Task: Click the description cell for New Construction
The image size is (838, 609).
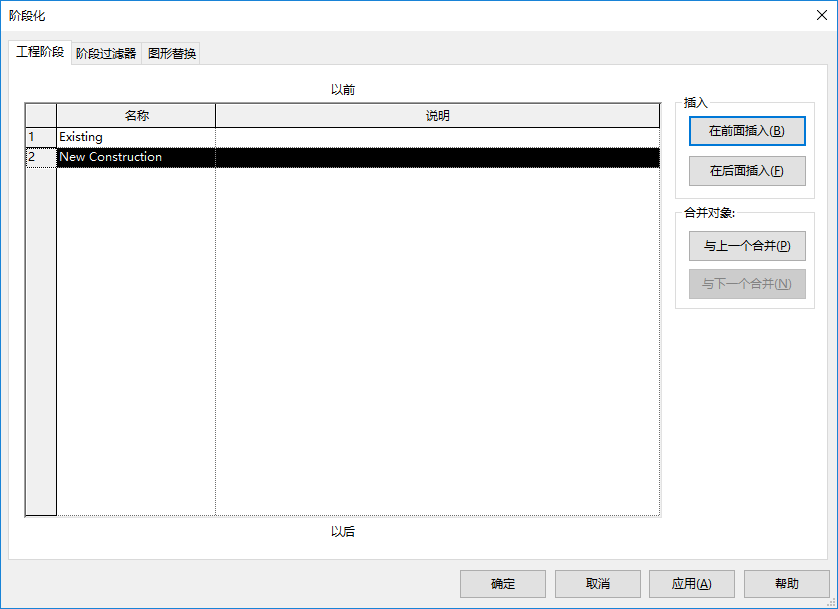Action: pyautogui.click(x=437, y=157)
